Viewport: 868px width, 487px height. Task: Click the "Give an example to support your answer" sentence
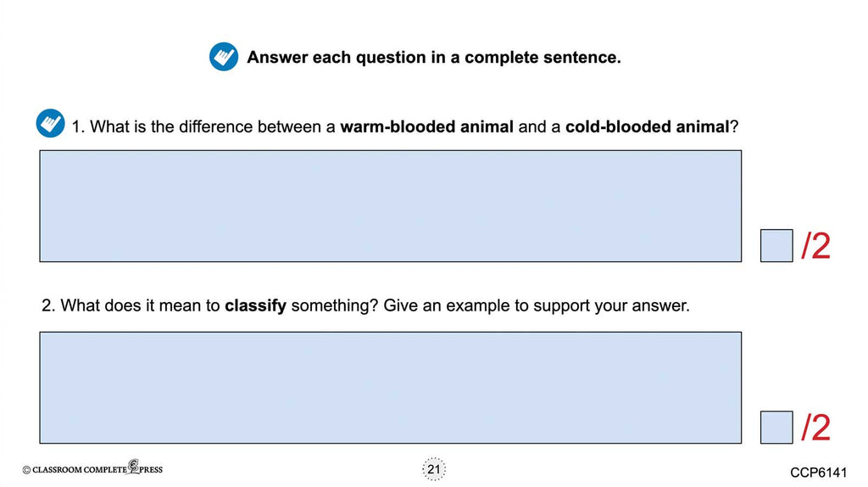coord(537,305)
